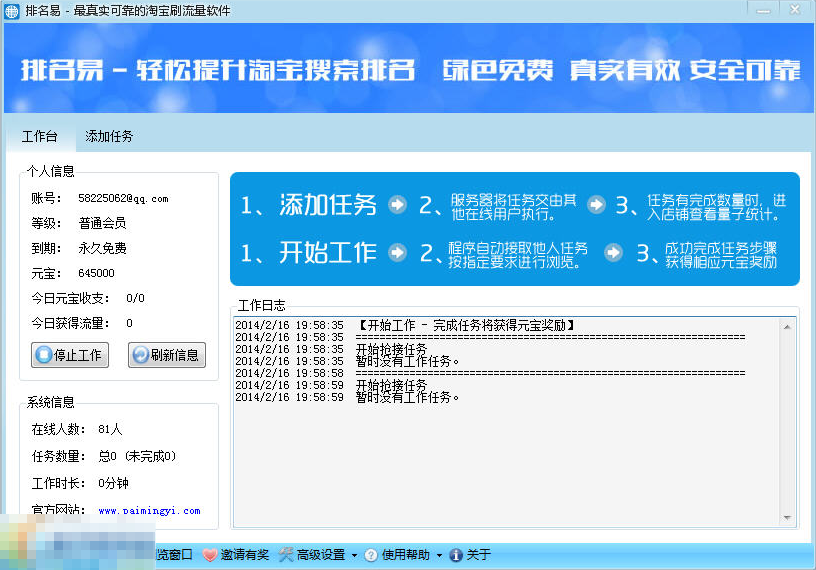
Task: Click the wrench icon beside 高级设置
Action: [x=286, y=555]
